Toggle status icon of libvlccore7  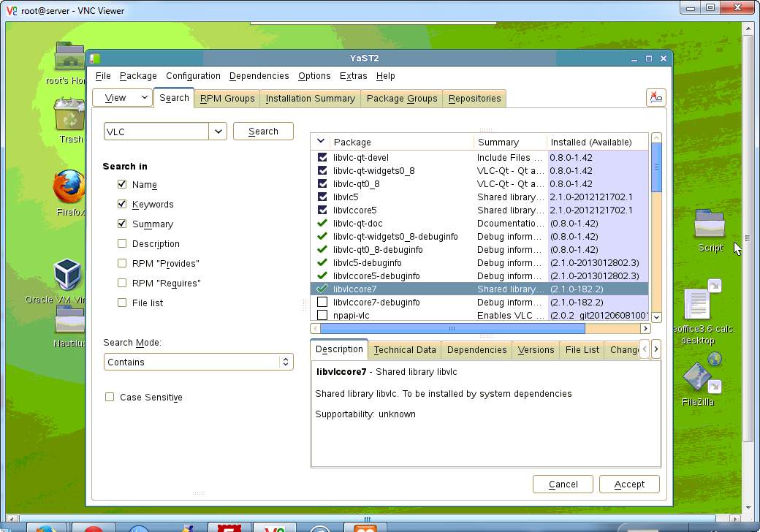click(x=322, y=289)
